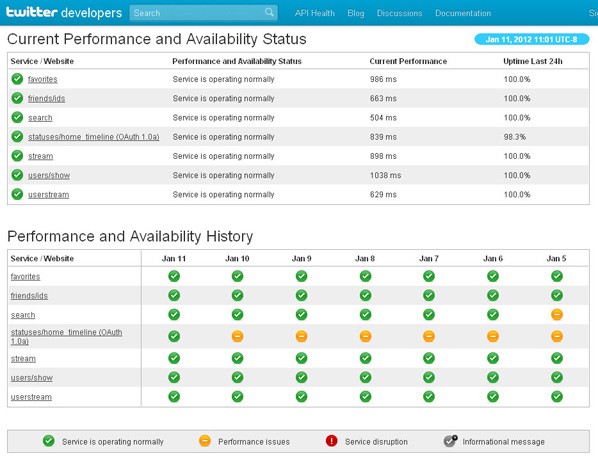Click search history orange icon for Jan 5
This screenshot has width=598, height=458.
557,315
